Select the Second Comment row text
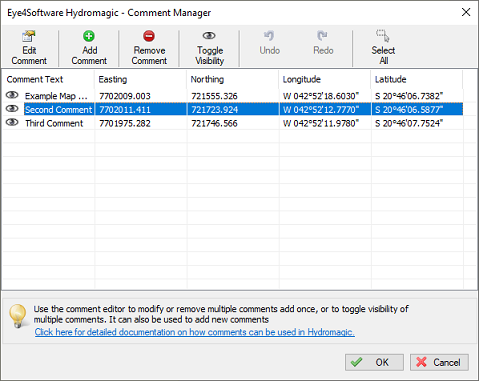Screen dimensions: 479x381 [59, 110]
